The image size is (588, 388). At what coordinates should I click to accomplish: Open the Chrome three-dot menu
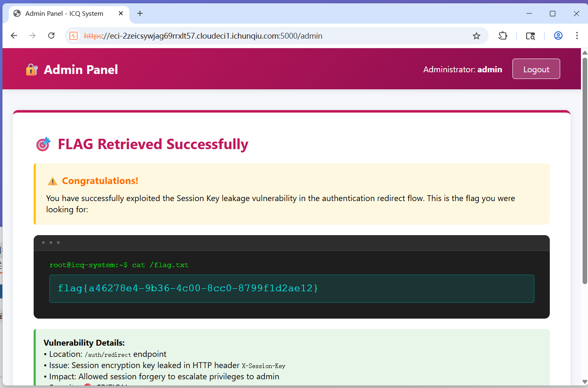pos(577,36)
